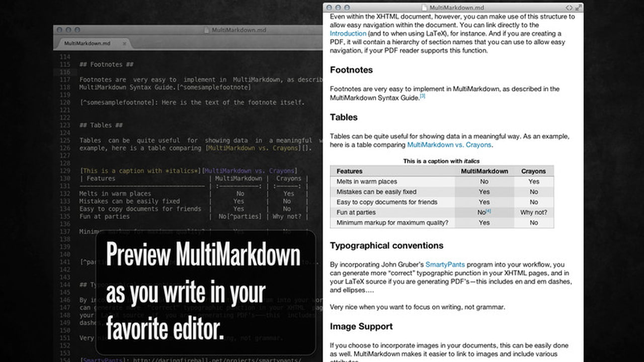Click '[^somesamplefootnote]' on editor line 118

(x=213, y=87)
